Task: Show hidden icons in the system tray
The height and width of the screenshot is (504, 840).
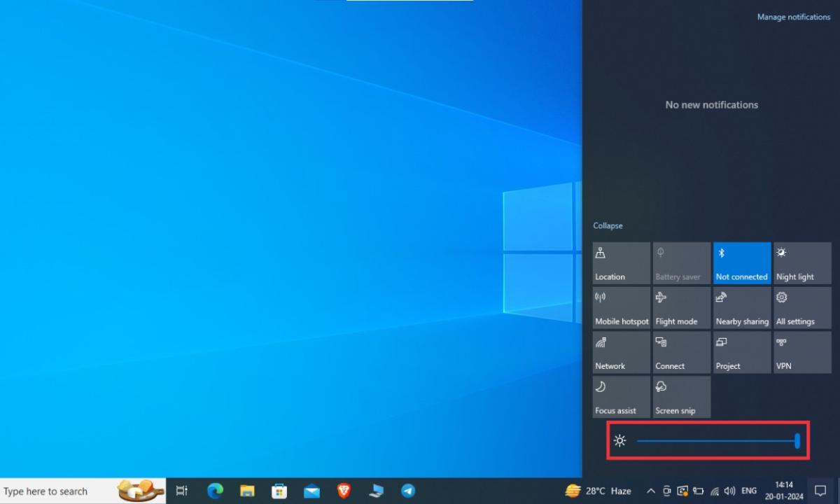Action: click(x=650, y=491)
